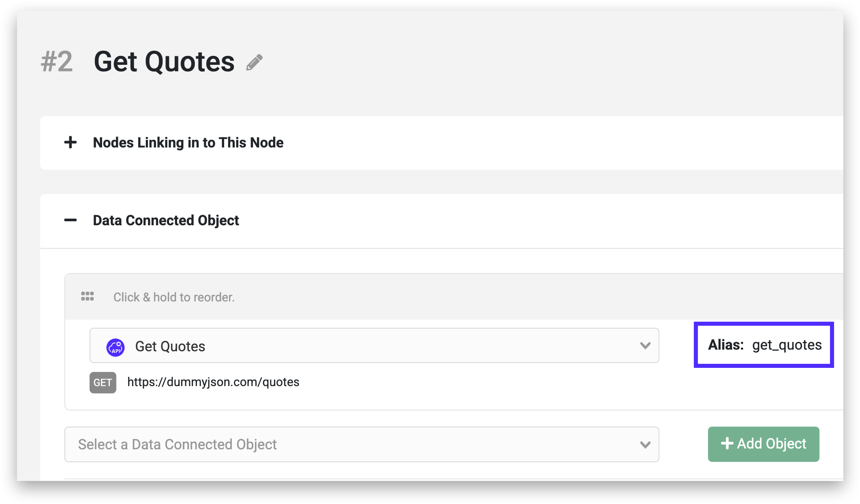Click the plus symbol on Add Object
This screenshot has height=504, width=860.
click(x=727, y=443)
